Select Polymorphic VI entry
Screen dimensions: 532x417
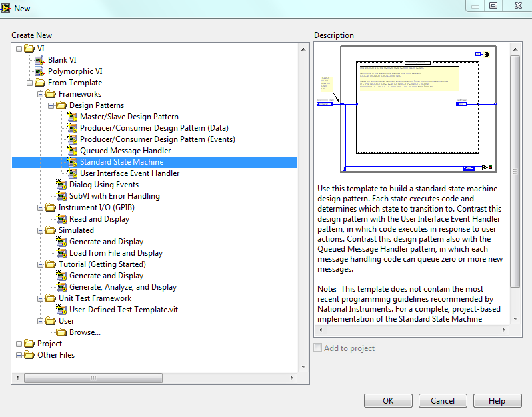click(75, 71)
